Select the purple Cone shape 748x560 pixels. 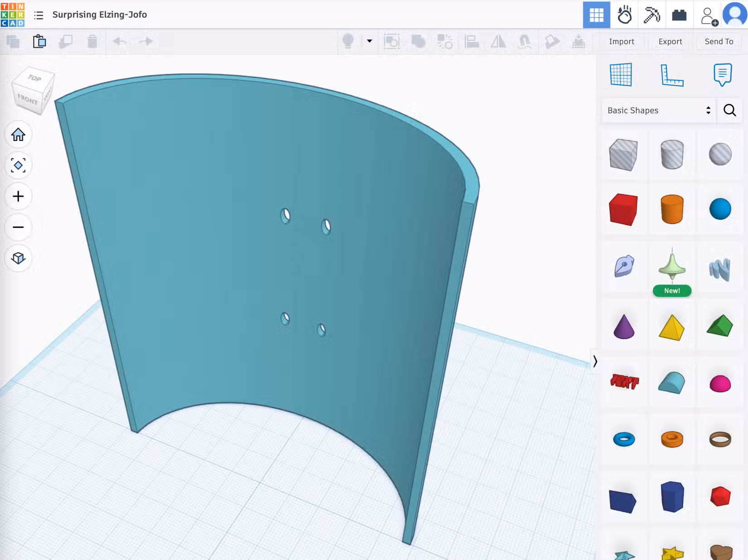click(624, 325)
